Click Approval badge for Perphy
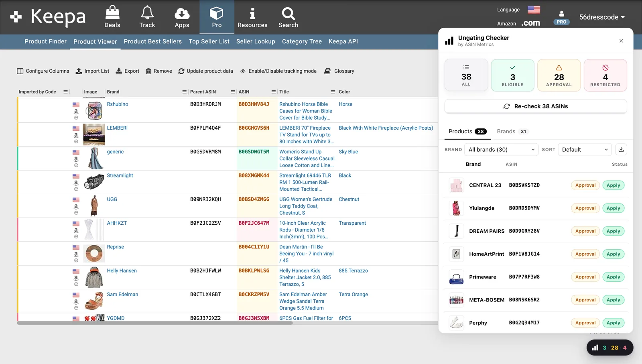The width and height of the screenshot is (642, 364). coord(585,323)
